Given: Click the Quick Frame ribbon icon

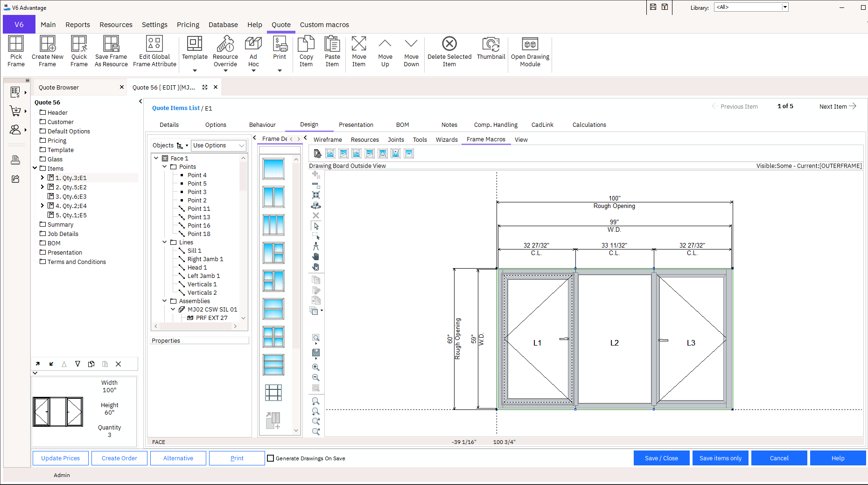Looking at the screenshot, I should [78, 50].
